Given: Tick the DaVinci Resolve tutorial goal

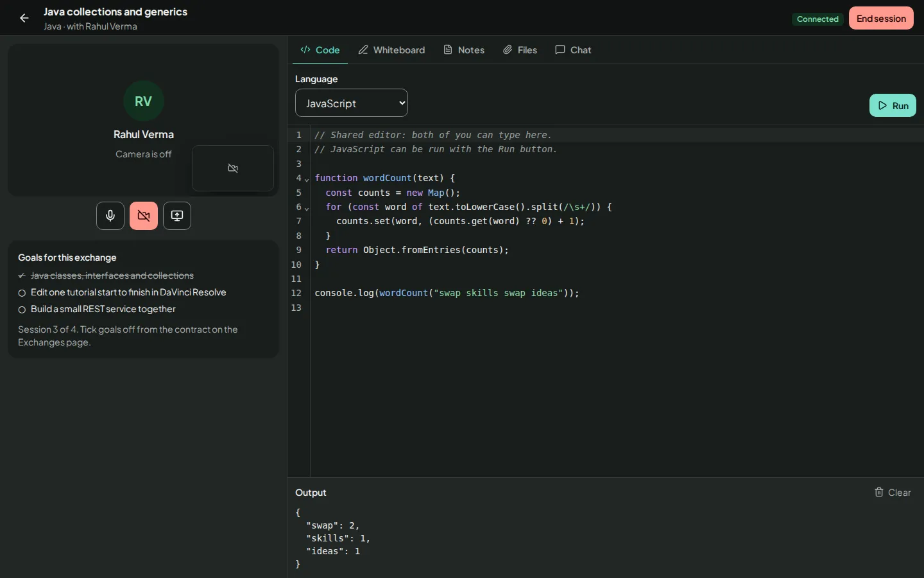Looking at the screenshot, I should (x=22, y=293).
